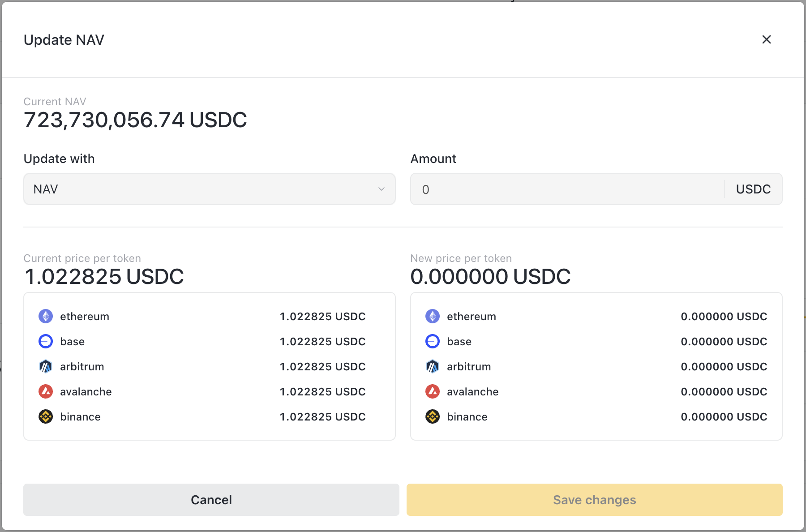Screen dimensions: 806x532
Task: Click ethereum's new price 0.000000 USDC
Action: [724, 316]
